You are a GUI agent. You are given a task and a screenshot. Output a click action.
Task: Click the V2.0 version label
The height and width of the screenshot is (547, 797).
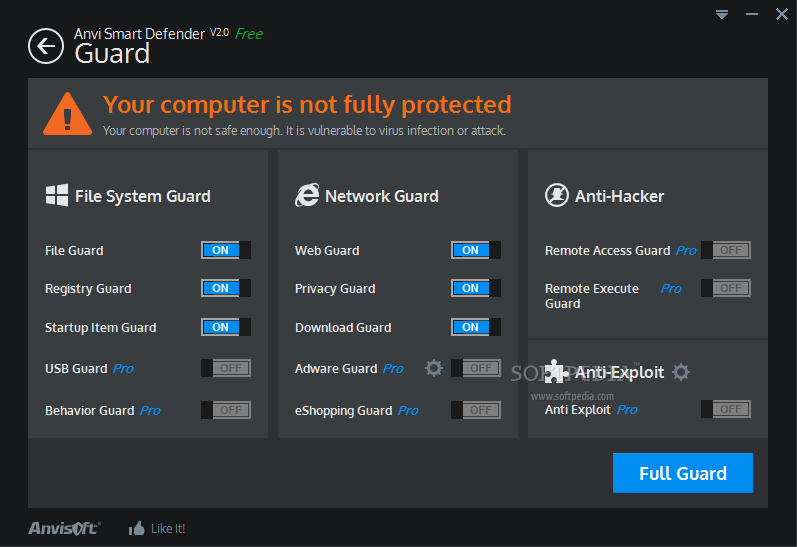[219, 33]
